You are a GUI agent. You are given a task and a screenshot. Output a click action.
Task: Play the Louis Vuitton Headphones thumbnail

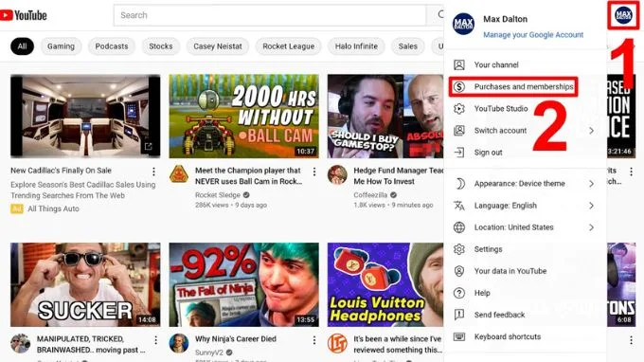click(385, 284)
